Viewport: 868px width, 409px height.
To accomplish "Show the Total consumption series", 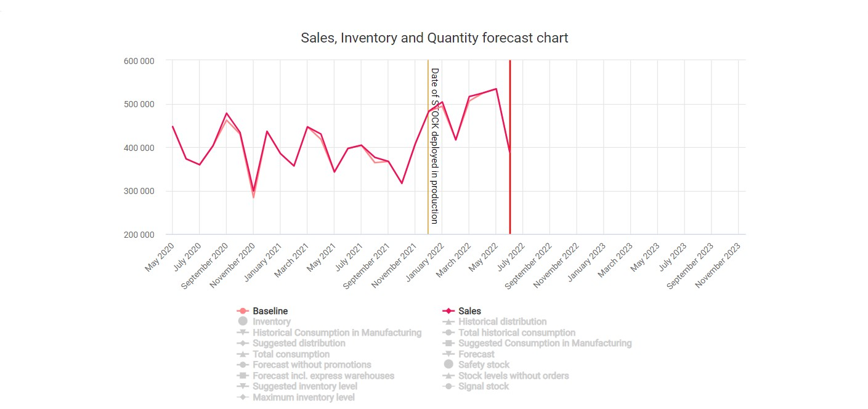I will 291,354.
